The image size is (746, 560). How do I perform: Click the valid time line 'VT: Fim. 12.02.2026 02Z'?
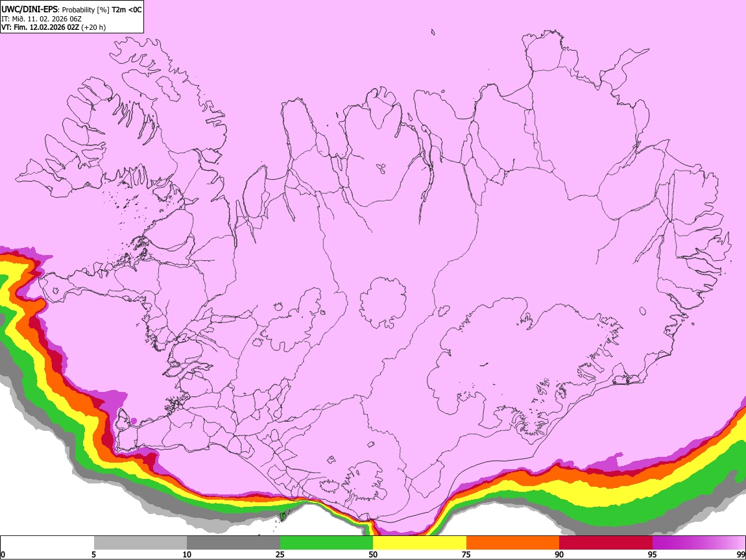(40, 27)
